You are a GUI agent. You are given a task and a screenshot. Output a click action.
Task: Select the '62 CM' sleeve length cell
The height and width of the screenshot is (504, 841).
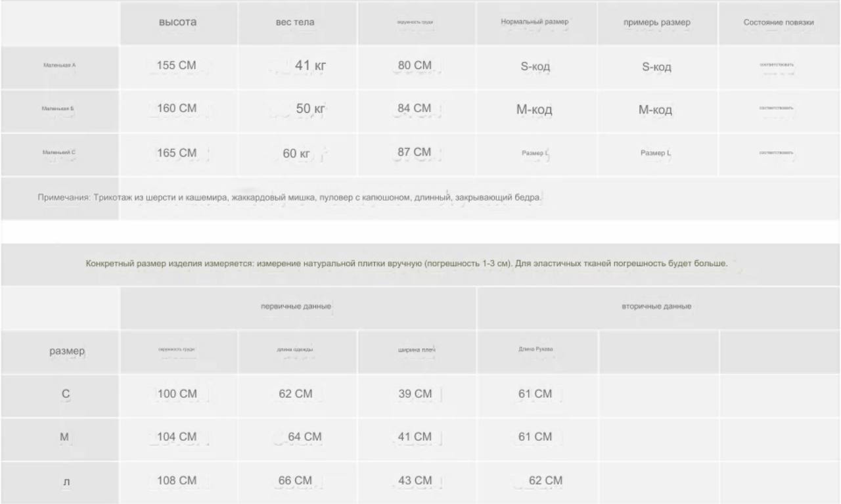click(x=536, y=482)
